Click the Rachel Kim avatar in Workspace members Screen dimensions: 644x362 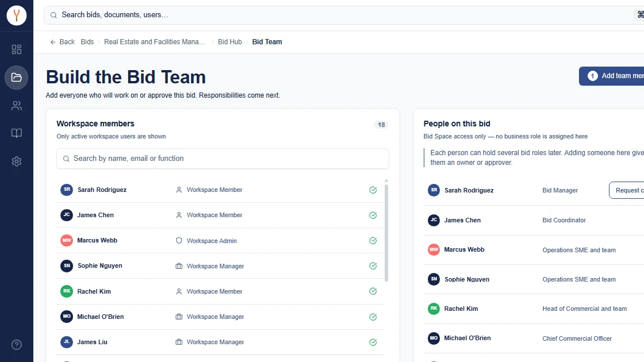(67, 291)
